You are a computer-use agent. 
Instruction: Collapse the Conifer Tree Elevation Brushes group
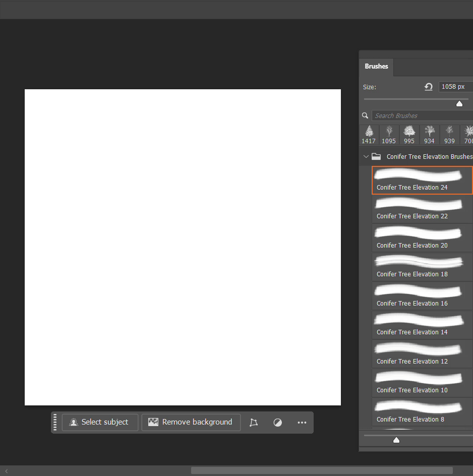pos(366,157)
